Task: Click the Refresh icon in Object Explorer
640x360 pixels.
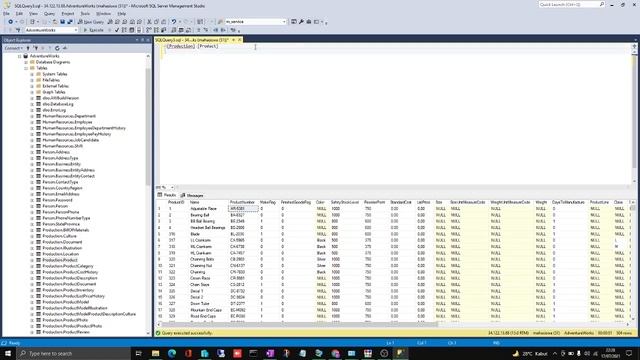Action: (57, 48)
